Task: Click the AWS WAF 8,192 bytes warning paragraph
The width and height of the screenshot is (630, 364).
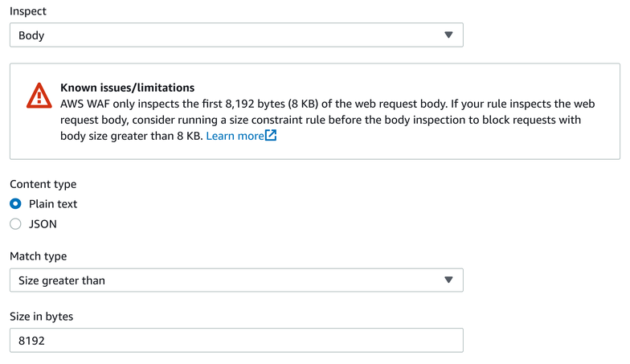Action: (x=328, y=120)
